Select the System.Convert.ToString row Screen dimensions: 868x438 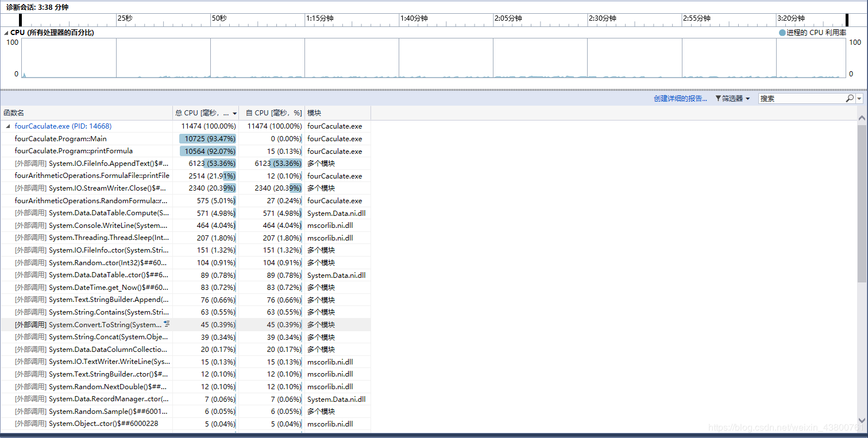pos(185,325)
